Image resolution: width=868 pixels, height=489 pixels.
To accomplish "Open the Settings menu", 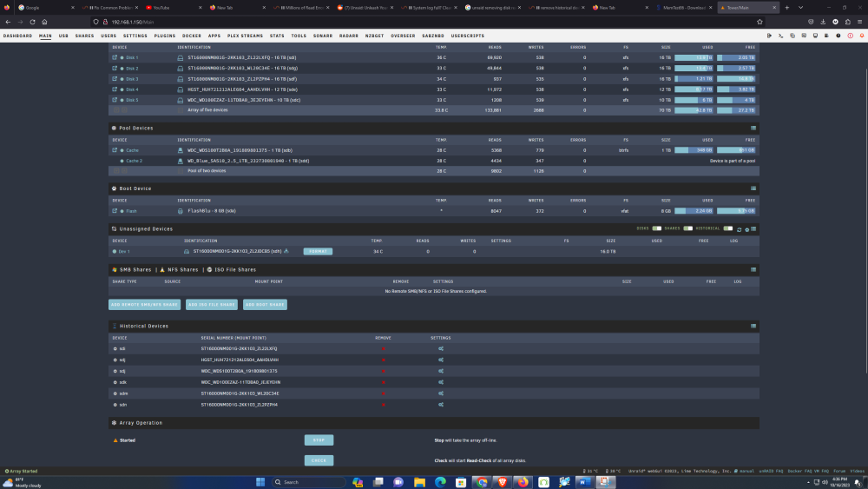I will [x=135, y=36].
